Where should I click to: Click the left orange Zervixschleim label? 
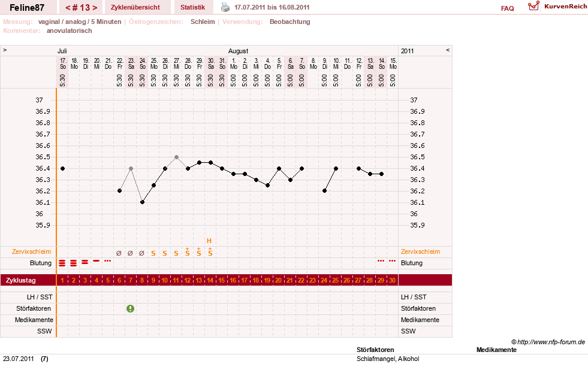[31, 251]
